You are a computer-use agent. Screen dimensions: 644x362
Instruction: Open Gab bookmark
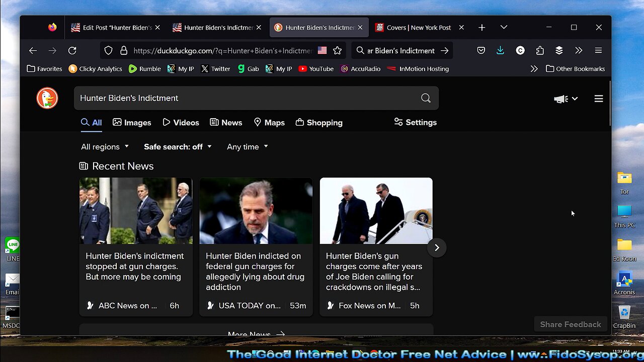point(248,69)
